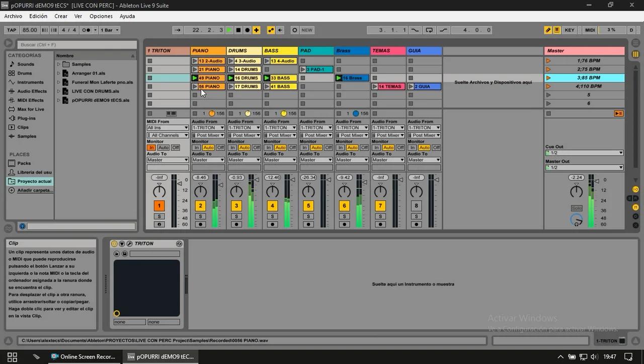Click the stop button in the transport bar
Image resolution: width=644 pixels, height=364 pixels.
click(237, 30)
